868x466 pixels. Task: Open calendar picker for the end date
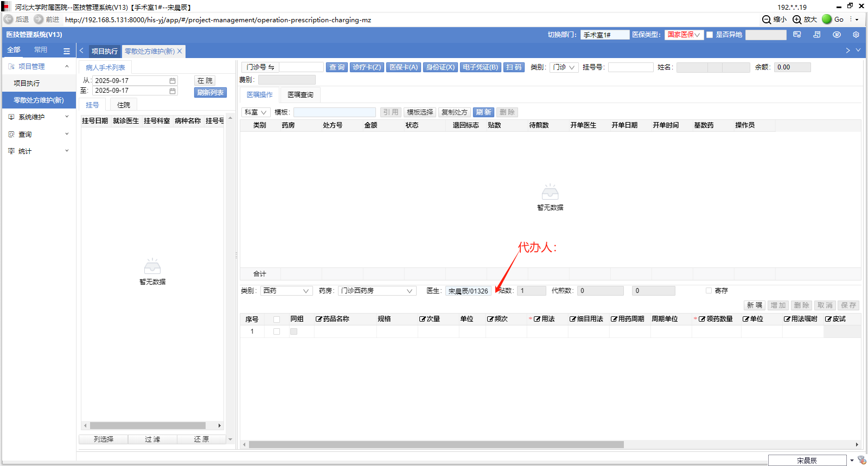coord(173,91)
